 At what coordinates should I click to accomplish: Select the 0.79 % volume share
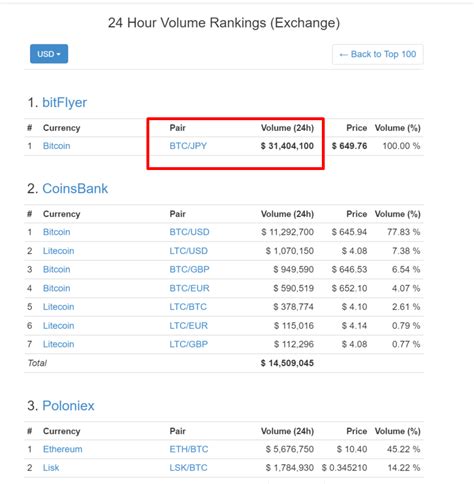(x=406, y=326)
